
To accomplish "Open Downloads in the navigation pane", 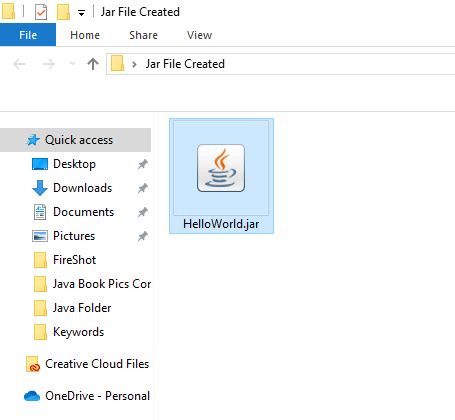I will pos(82,188).
